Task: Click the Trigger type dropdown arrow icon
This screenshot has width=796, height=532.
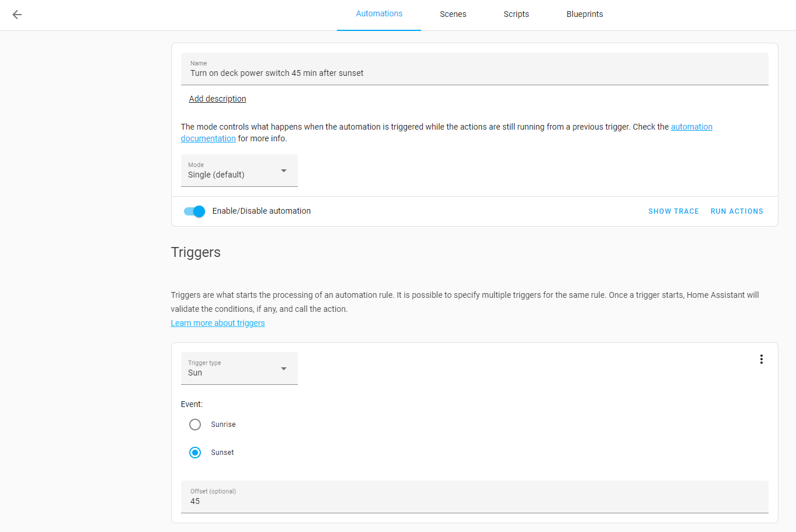Action: [284, 368]
